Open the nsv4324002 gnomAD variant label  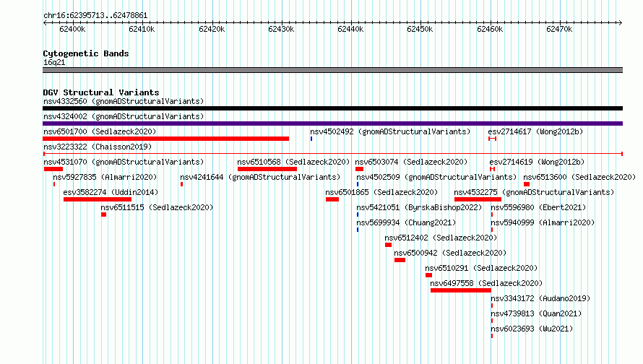click(124, 116)
